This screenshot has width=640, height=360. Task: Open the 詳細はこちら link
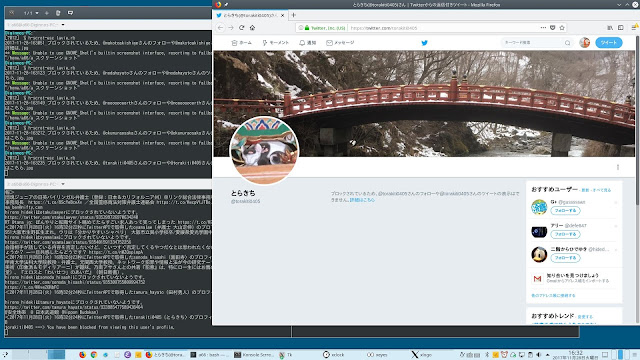(362, 200)
